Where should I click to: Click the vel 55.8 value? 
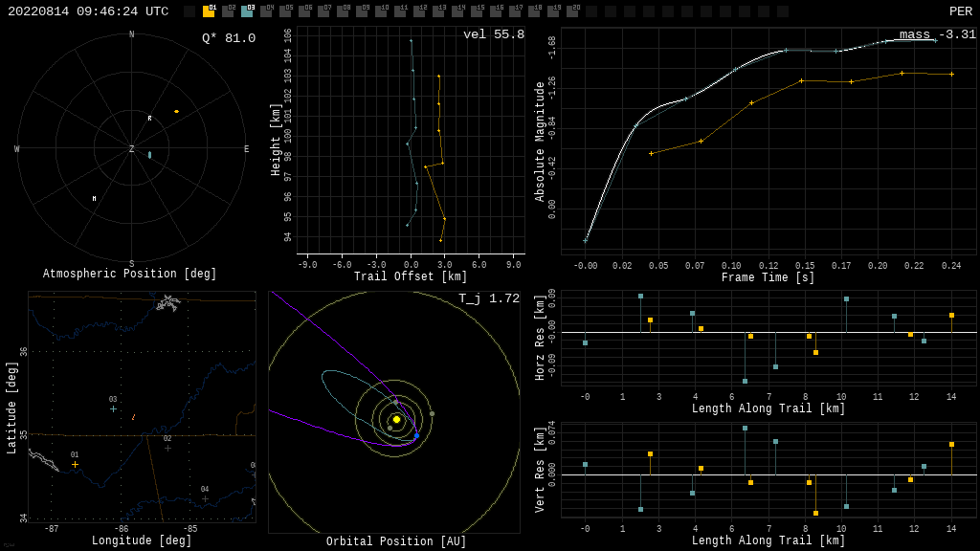494,34
